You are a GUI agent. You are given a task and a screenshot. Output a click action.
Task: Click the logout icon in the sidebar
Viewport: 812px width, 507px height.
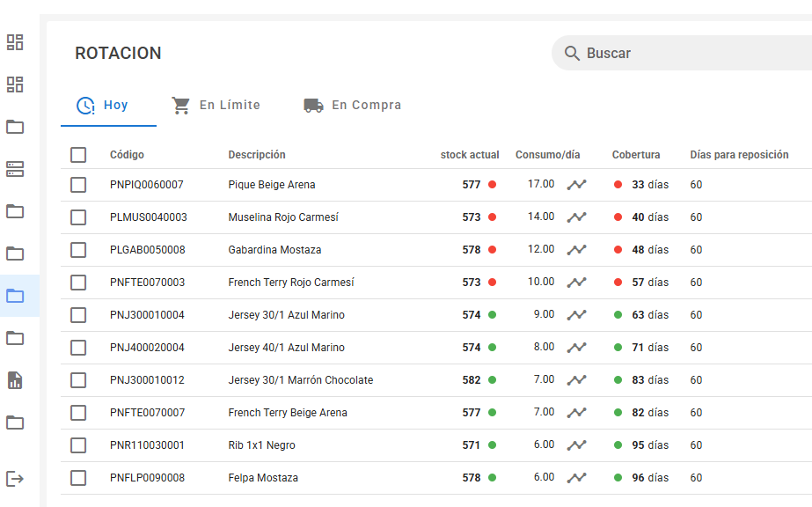click(15, 479)
